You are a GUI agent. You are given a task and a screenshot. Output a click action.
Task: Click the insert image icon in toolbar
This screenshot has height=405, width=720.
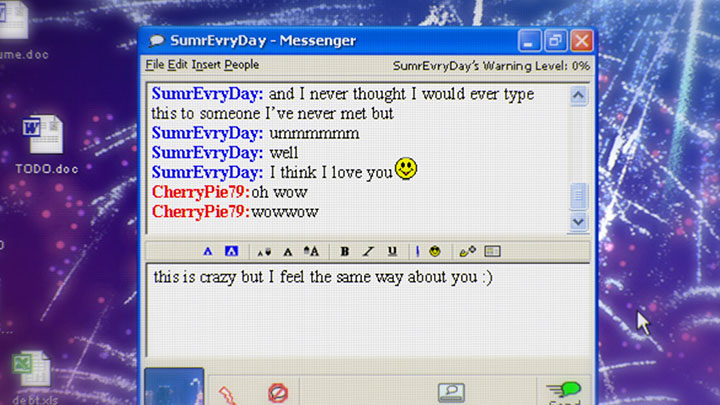click(x=492, y=251)
